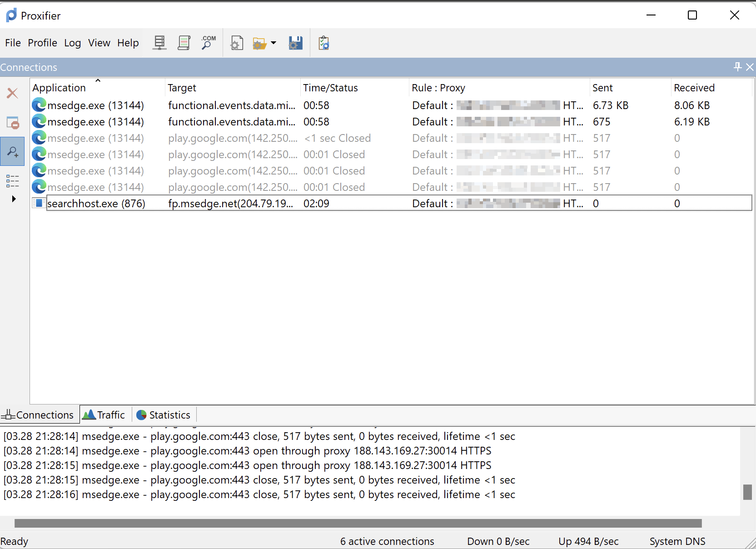Image resolution: width=756 pixels, height=549 pixels.
Task: Sort by the Target column header
Action: click(233, 88)
